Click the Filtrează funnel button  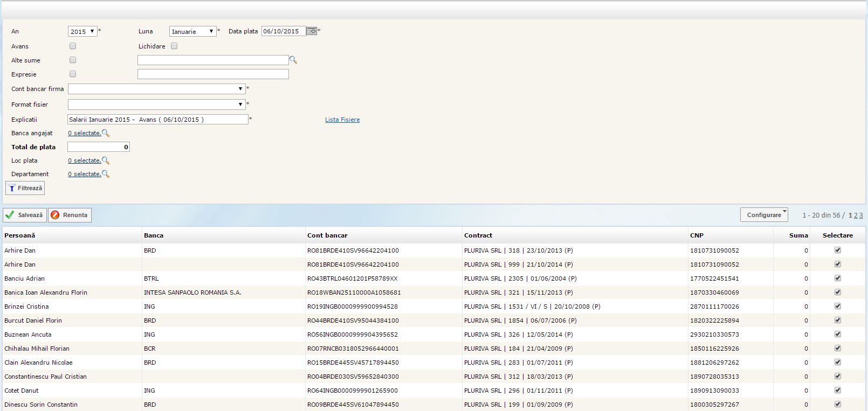(x=25, y=188)
